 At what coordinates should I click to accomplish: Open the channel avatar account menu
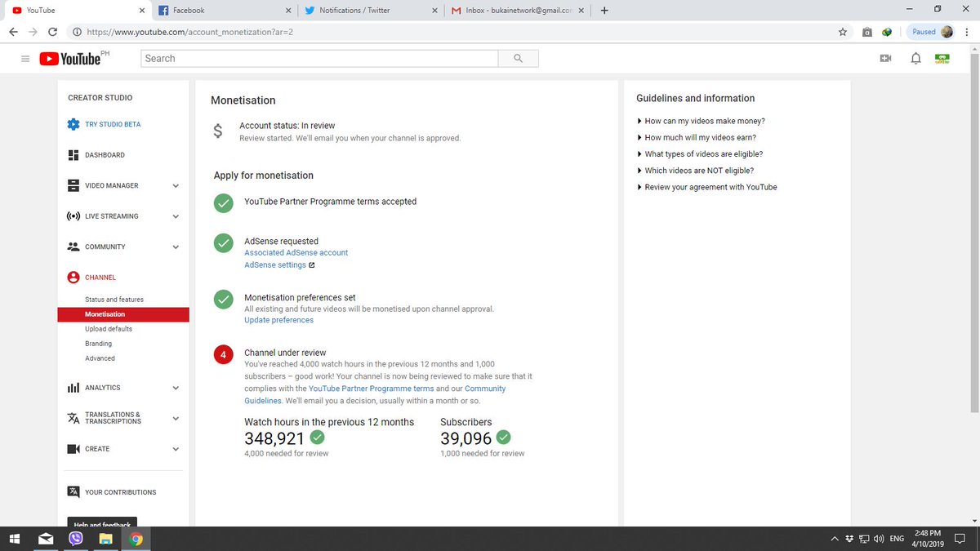coord(944,59)
